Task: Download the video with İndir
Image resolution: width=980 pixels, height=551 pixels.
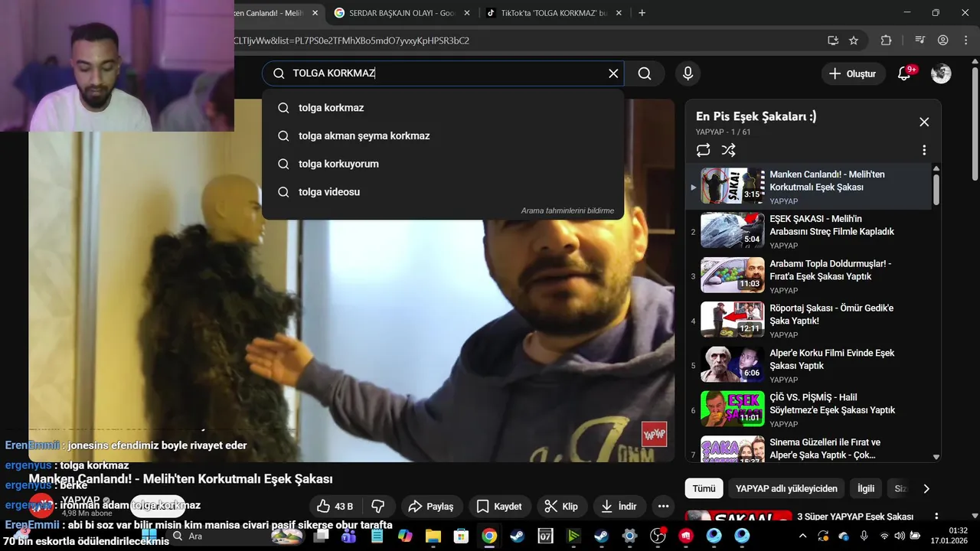Action: pos(619,506)
